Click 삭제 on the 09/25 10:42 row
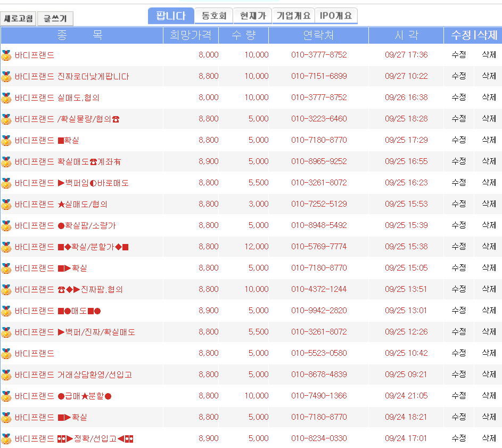 pos(489,353)
